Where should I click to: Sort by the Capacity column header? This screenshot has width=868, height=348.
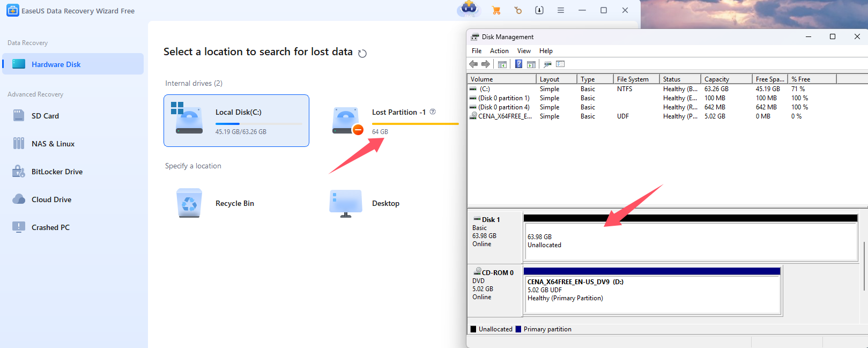(x=726, y=79)
